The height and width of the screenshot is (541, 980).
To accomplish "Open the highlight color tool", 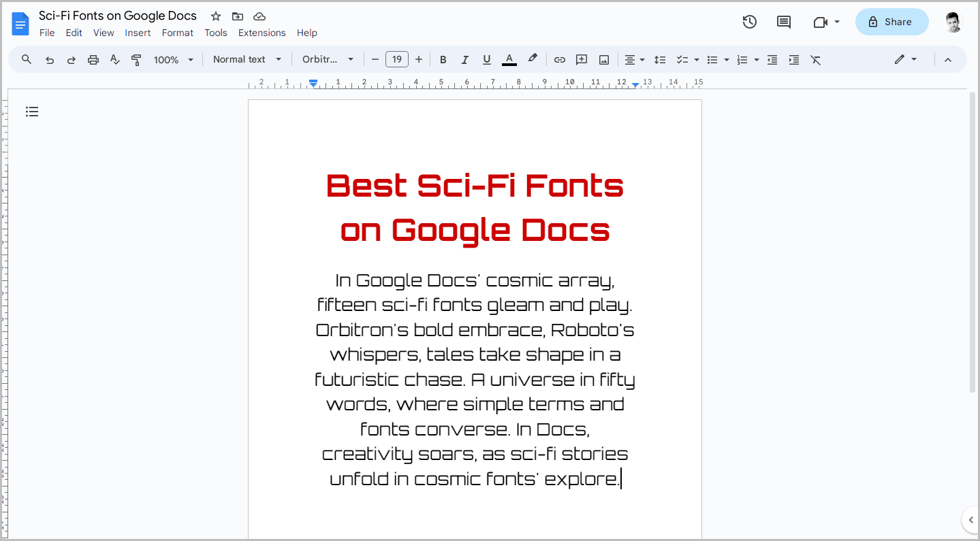I will pyautogui.click(x=533, y=59).
